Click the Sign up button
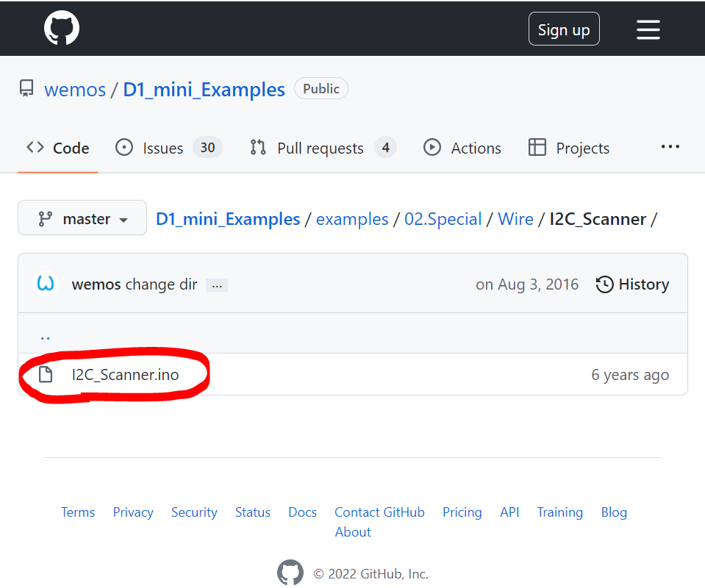This screenshot has height=588, width=705. pos(564,29)
